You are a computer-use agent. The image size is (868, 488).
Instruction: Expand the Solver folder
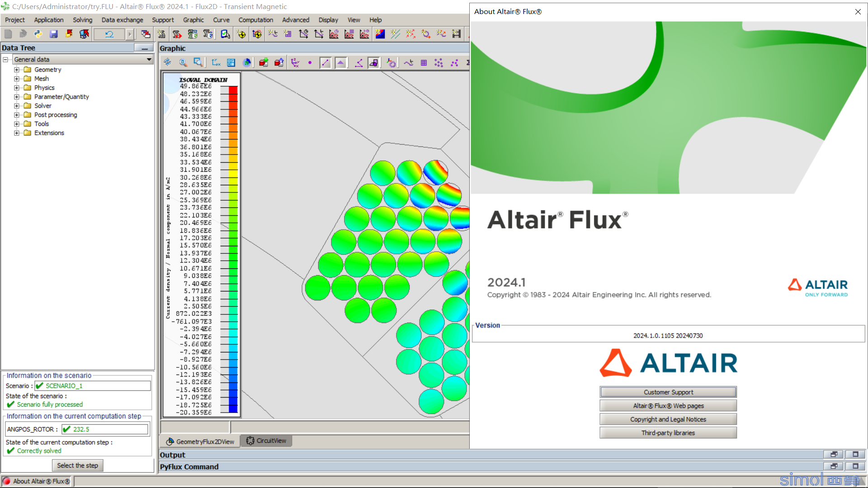tap(17, 106)
